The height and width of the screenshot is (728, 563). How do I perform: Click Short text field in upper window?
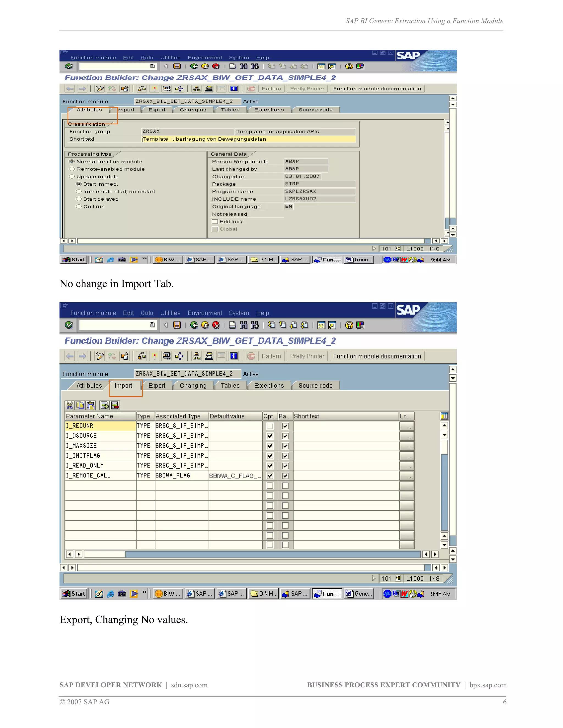249,139
